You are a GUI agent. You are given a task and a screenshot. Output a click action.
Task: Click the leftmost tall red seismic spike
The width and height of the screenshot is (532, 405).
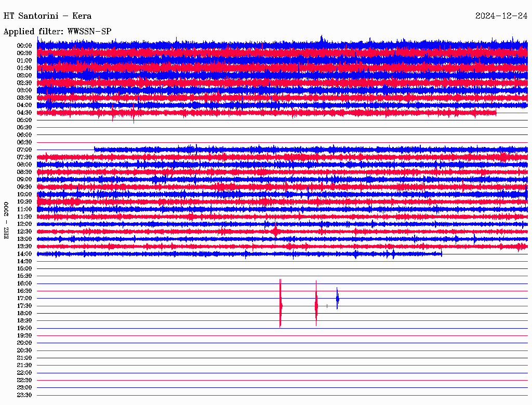(x=281, y=304)
